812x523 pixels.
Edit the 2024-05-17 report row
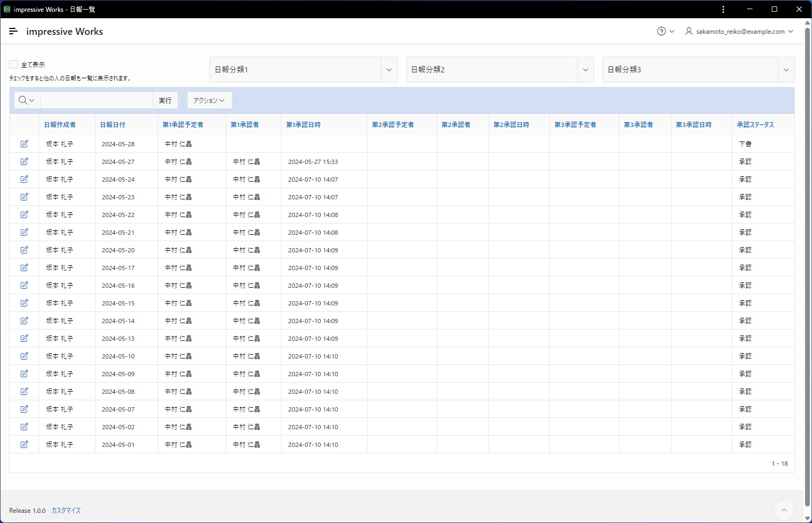(24, 267)
